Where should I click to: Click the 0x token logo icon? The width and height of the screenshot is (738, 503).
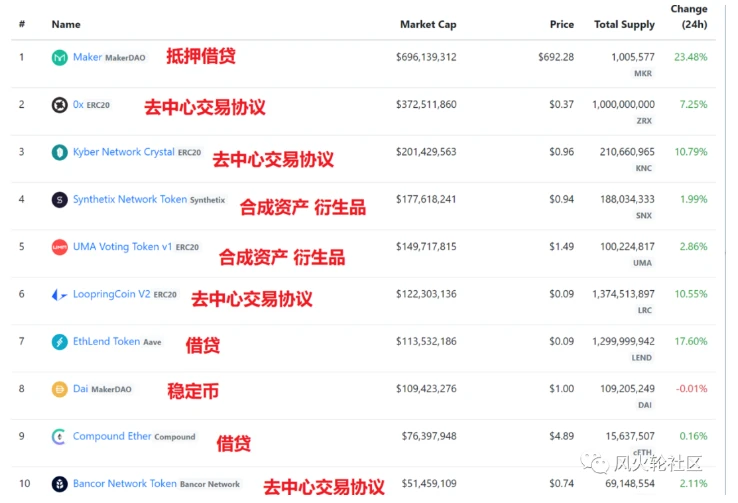[59, 105]
